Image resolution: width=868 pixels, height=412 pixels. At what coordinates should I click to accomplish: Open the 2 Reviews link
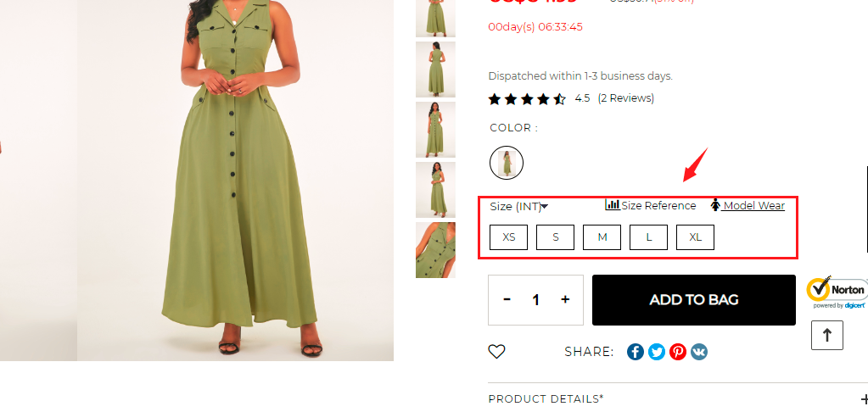click(x=626, y=98)
